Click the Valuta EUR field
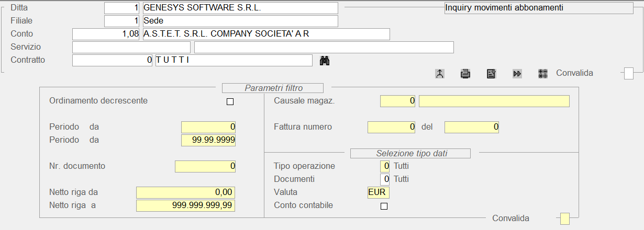This screenshot has width=644, height=230. pyautogui.click(x=379, y=193)
